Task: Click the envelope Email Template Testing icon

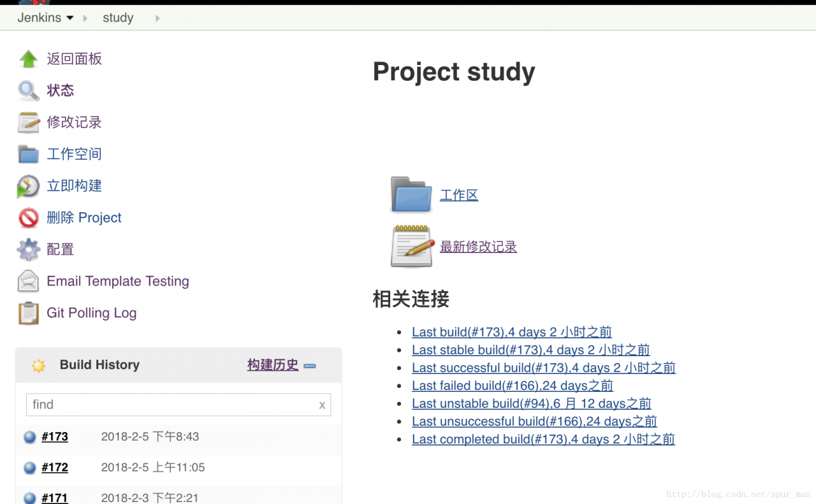Action: coord(28,281)
